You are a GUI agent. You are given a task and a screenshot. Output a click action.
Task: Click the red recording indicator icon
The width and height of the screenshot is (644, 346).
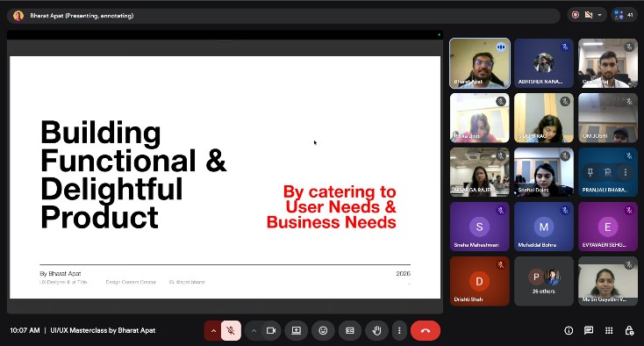576,15
